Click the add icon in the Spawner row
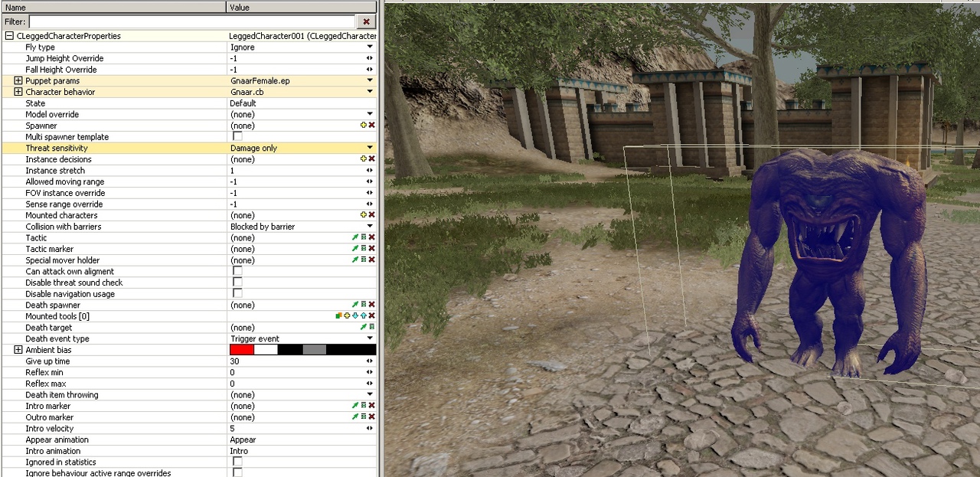980x477 pixels. point(364,126)
